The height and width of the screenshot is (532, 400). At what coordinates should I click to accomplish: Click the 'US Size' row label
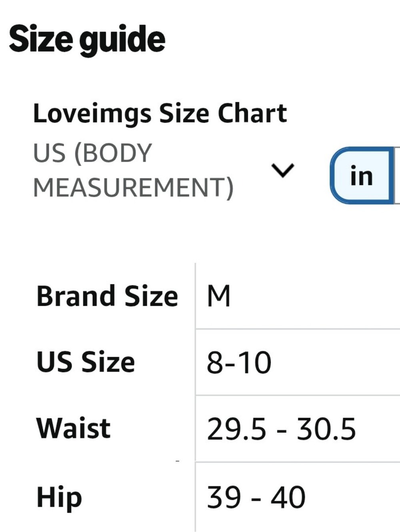point(86,362)
